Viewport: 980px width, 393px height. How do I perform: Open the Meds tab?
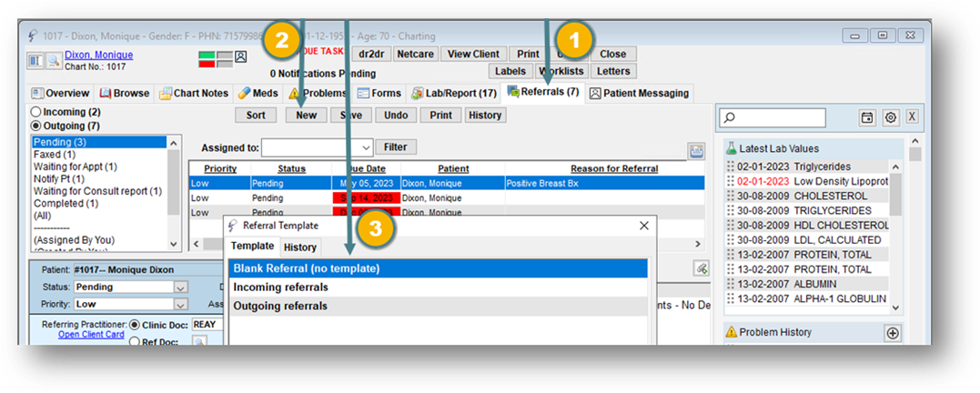pyautogui.click(x=258, y=93)
